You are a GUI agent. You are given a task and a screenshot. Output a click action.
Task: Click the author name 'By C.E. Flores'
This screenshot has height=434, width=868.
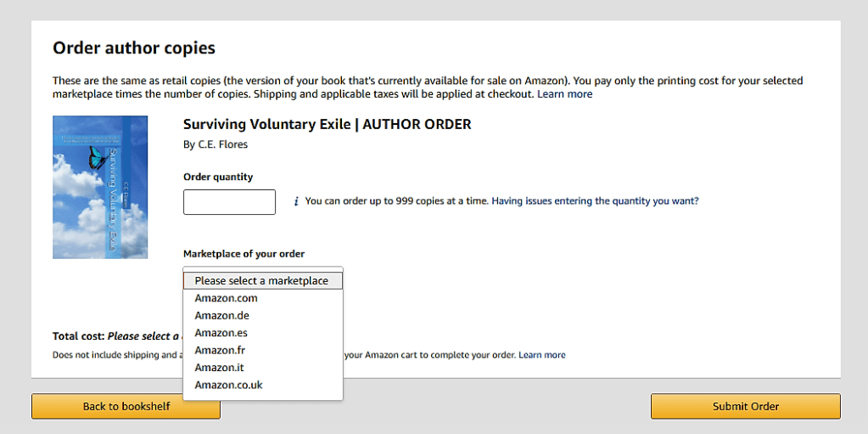click(216, 144)
